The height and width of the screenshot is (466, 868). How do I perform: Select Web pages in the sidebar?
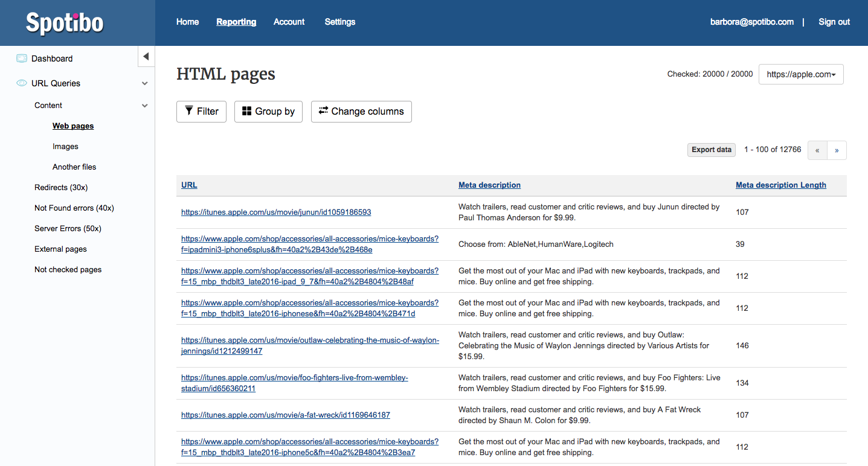(x=73, y=126)
